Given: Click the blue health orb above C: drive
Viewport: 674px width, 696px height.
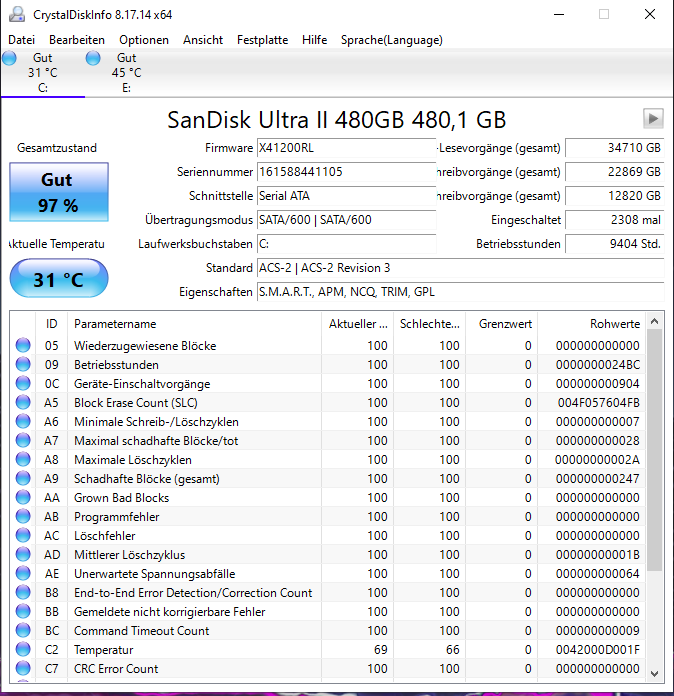Looking at the screenshot, I should (9, 58).
